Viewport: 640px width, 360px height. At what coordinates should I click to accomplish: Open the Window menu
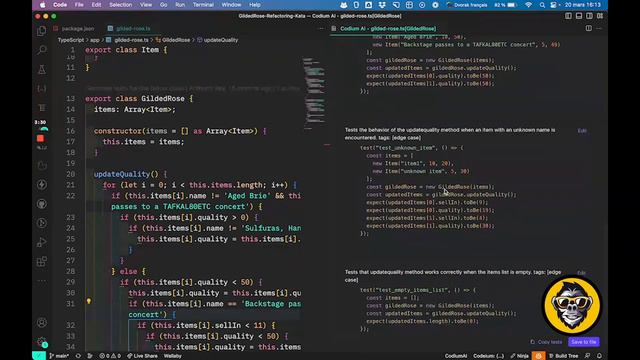point(231,5)
